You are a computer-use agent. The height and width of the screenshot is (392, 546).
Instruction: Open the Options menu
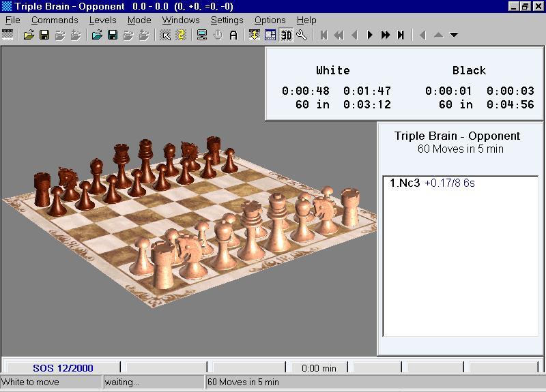[x=270, y=20]
